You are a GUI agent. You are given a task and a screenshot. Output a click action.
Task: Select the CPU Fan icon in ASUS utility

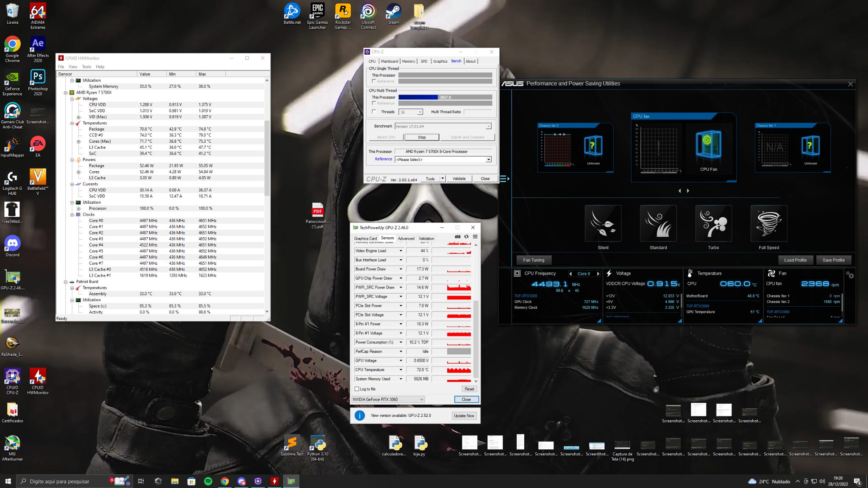click(709, 145)
